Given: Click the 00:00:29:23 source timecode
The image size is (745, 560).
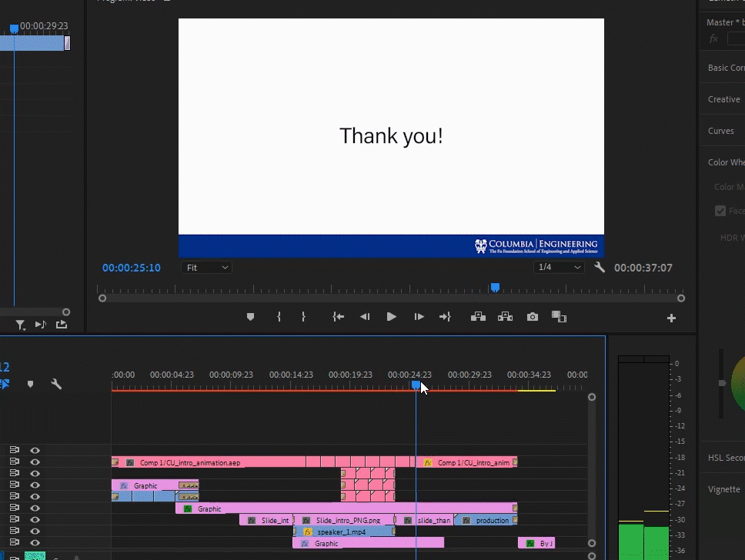Looking at the screenshot, I should click(44, 25).
